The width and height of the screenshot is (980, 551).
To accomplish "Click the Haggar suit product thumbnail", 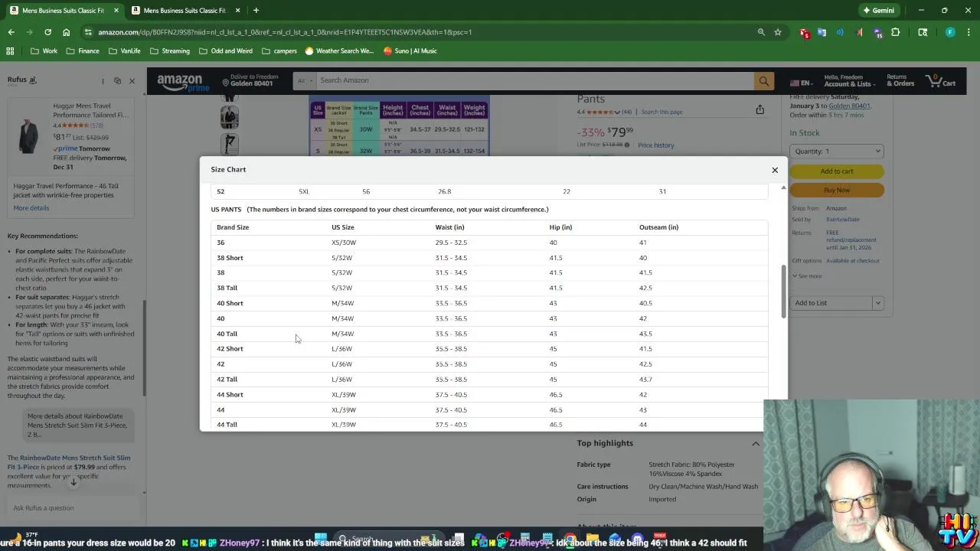I will click(28, 135).
